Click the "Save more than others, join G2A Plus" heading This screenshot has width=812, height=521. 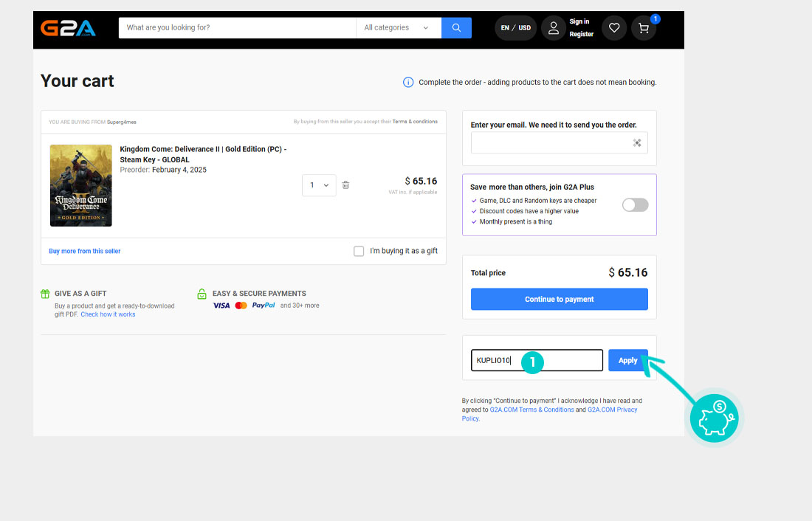pos(531,187)
